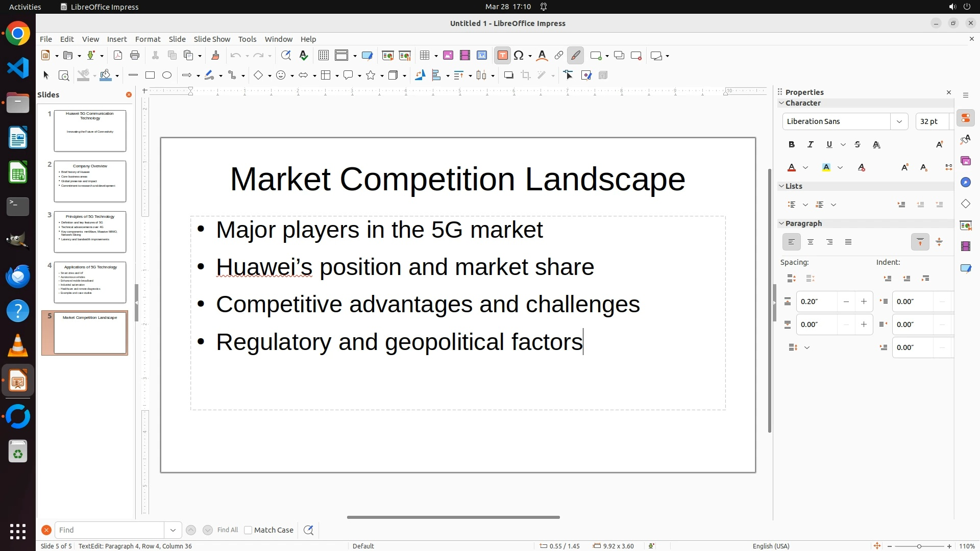Open the Find history dropdown arrow
980x551 pixels.
click(173, 530)
